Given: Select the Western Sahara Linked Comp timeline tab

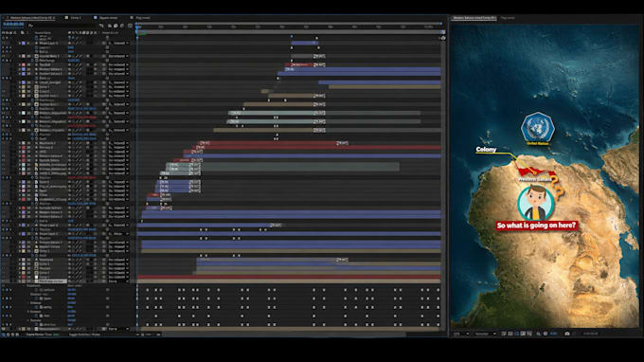Looking at the screenshot, I should point(31,18).
